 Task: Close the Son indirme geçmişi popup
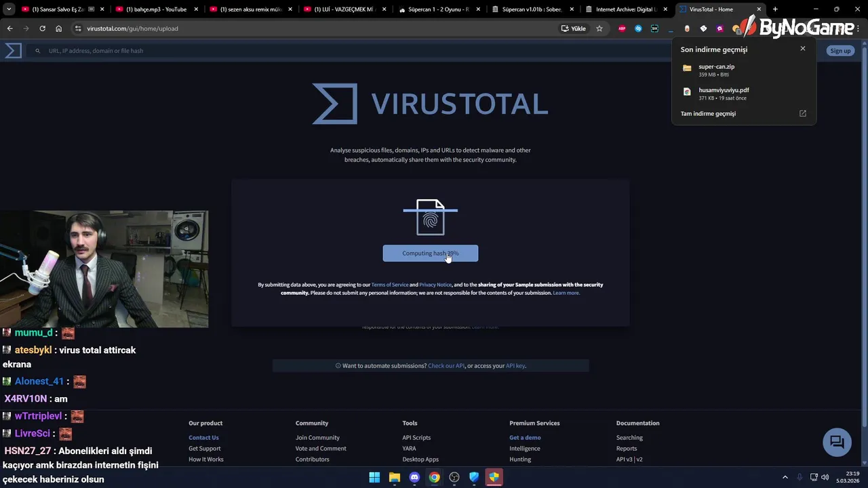pos(803,49)
